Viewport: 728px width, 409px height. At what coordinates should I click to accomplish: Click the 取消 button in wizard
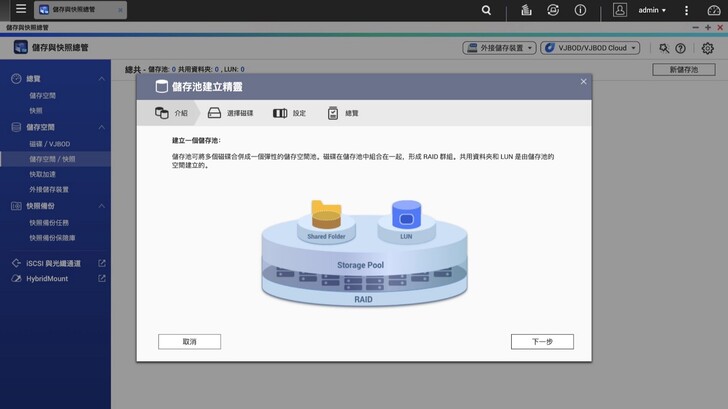coord(189,342)
